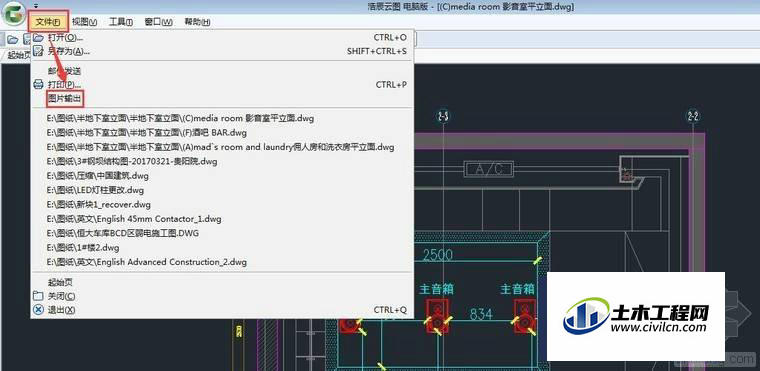Click the folder icon beside 关闭(C)
The height and width of the screenshot is (371, 760).
pos(38,296)
